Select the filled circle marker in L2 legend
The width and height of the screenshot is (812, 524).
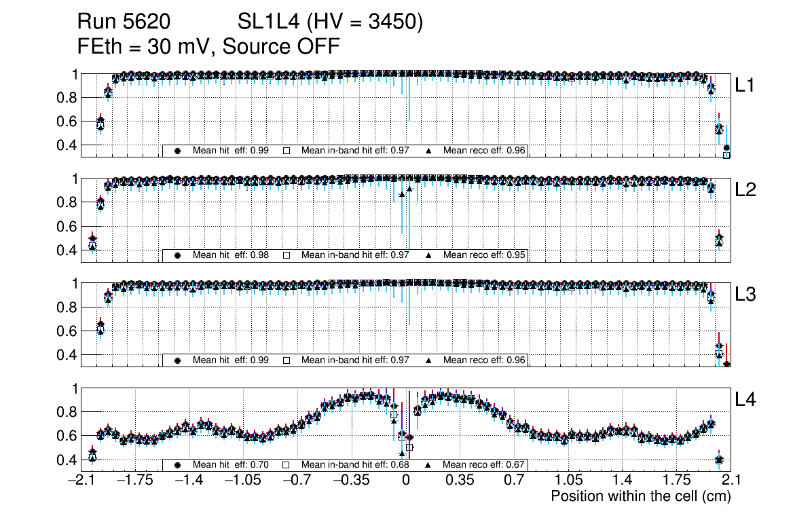pyautogui.click(x=178, y=255)
